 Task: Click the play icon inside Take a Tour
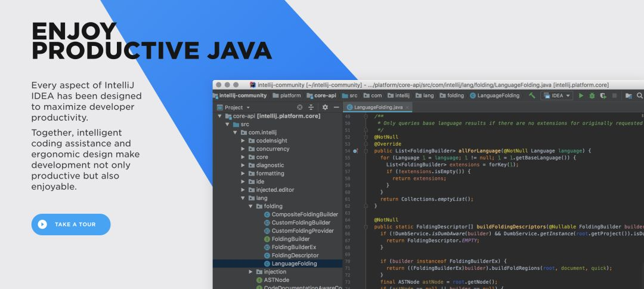[42, 225]
